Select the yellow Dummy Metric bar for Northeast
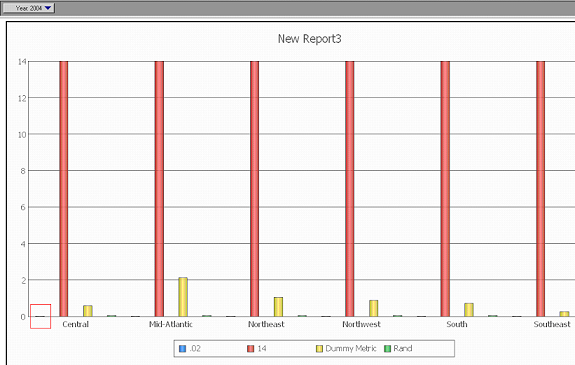This screenshot has width=575, height=365. [278, 307]
